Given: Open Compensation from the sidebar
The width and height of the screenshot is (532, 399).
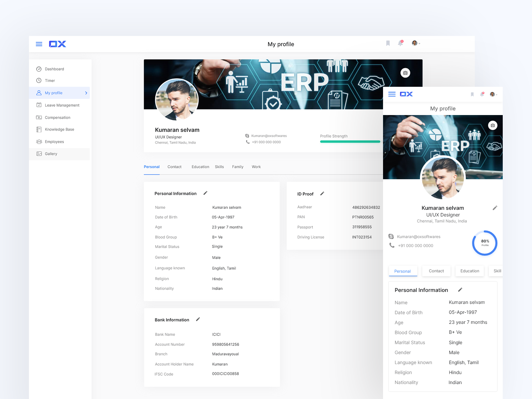Looking at the screenshot, I should pos(60,117).
